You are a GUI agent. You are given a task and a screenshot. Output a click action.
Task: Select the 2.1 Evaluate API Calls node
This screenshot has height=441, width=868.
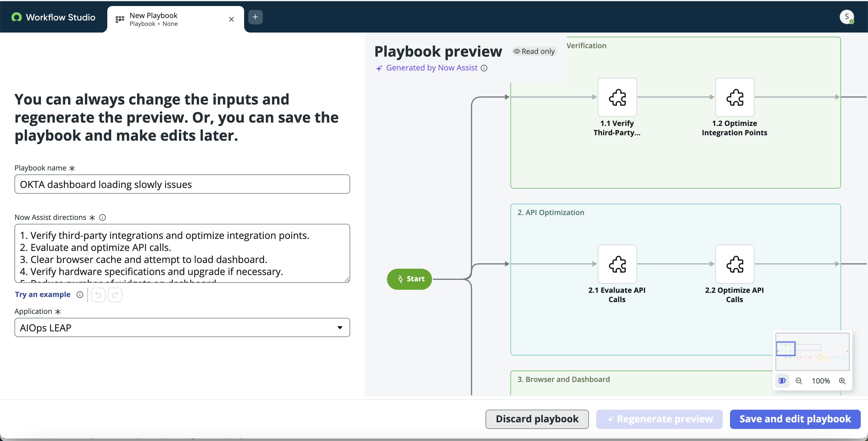[617, 264]
